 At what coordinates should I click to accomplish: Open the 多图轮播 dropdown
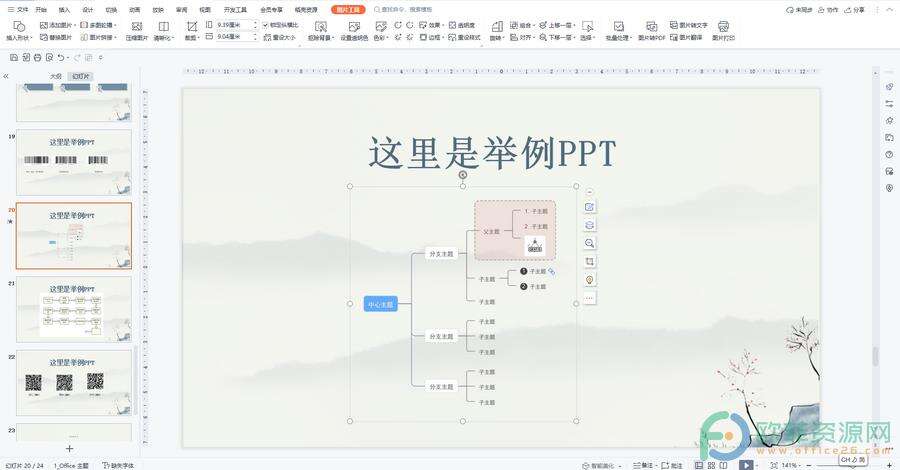click(x=98, y=25)
